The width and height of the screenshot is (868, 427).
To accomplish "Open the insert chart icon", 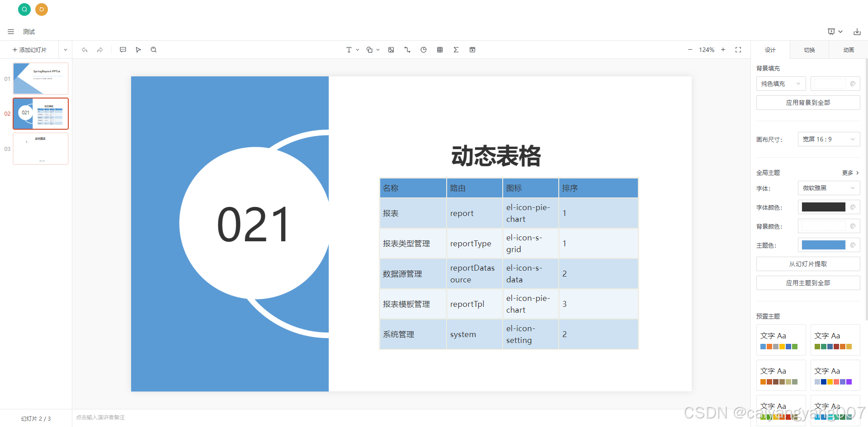I will (424, 50).
